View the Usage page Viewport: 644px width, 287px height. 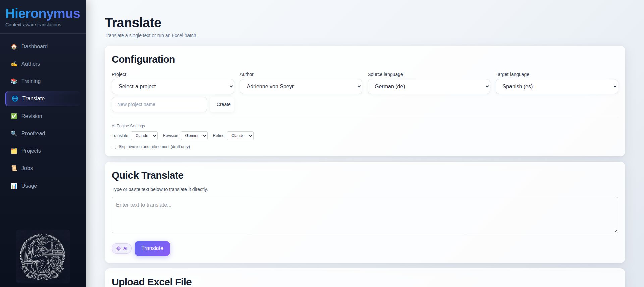43,186
